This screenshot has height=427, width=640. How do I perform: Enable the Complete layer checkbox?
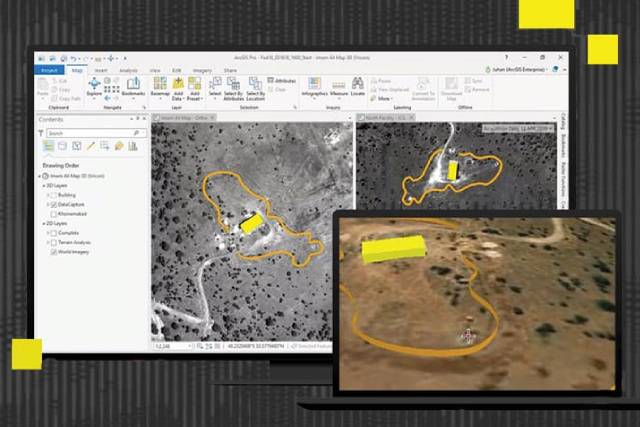click(53, 233)
